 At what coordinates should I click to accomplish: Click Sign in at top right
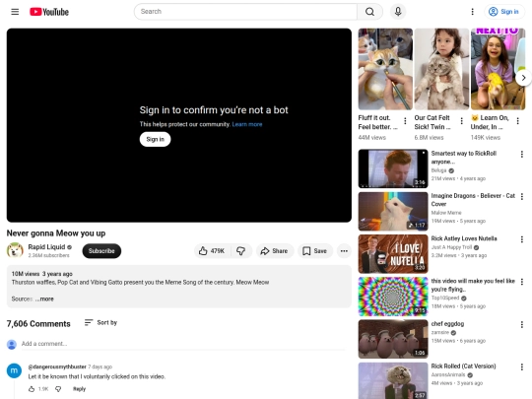[503, 12]
